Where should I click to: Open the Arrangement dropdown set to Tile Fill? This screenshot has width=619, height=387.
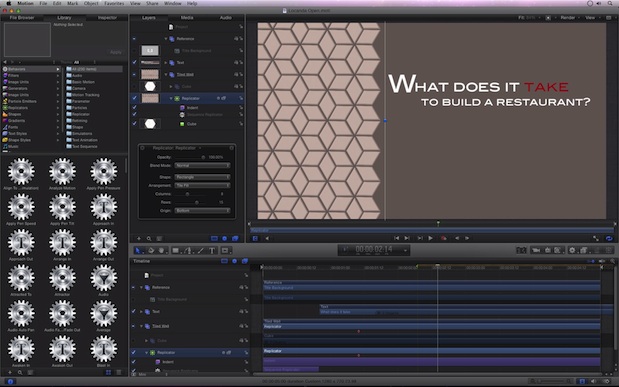pos(203,185)
